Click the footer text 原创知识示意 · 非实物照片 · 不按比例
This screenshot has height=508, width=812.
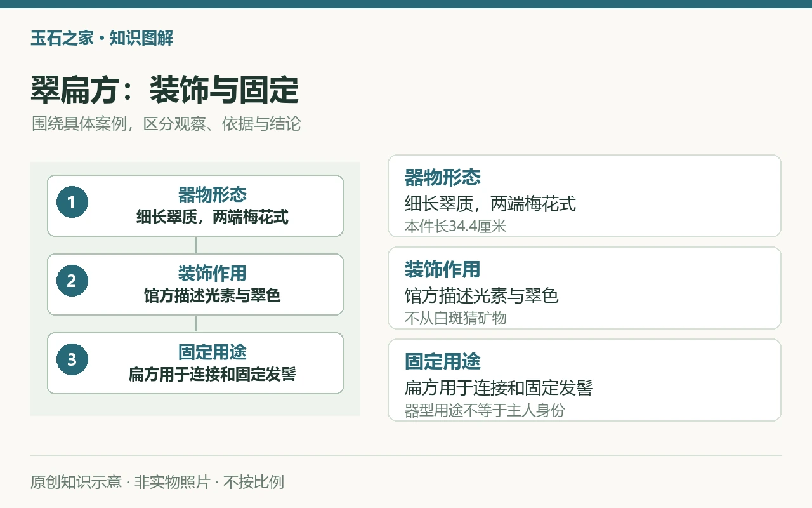(x=157, y=482)
